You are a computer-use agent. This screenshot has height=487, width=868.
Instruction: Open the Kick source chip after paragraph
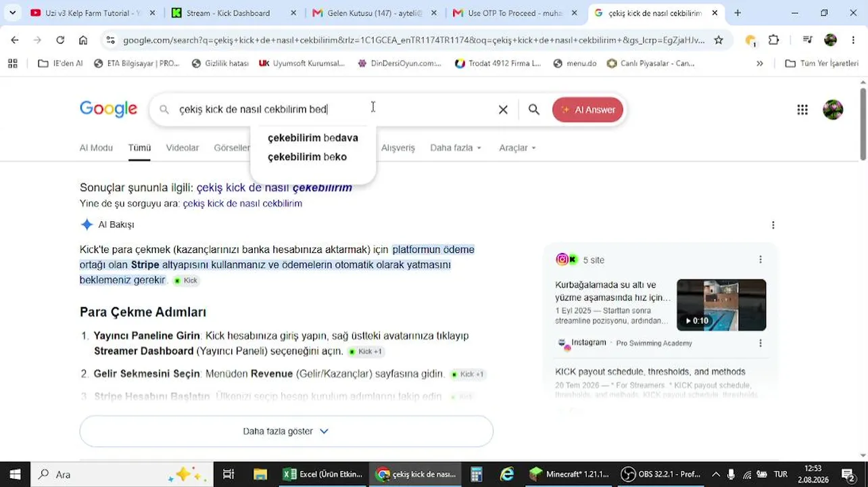tap(186, 280)
